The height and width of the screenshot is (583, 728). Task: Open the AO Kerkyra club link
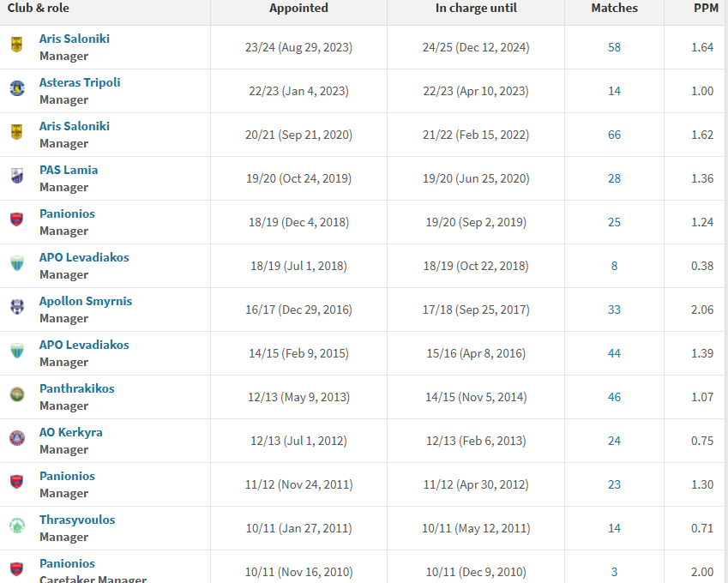point(71,432)
